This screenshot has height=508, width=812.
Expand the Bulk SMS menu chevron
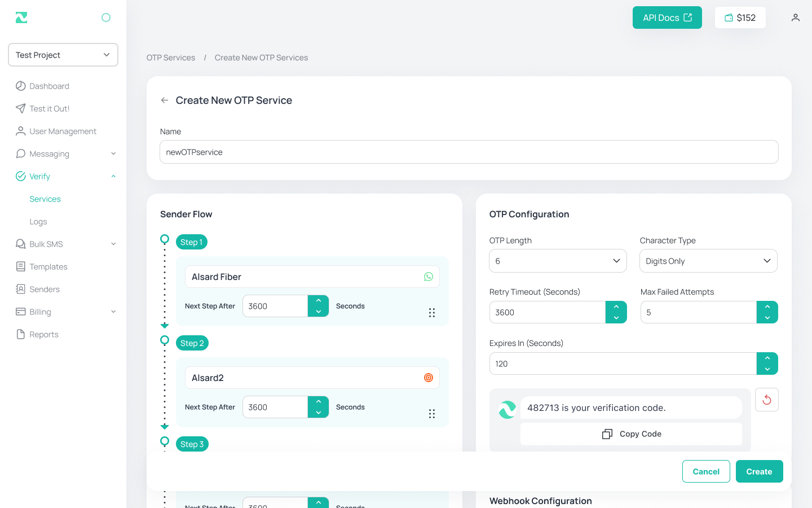113,244
